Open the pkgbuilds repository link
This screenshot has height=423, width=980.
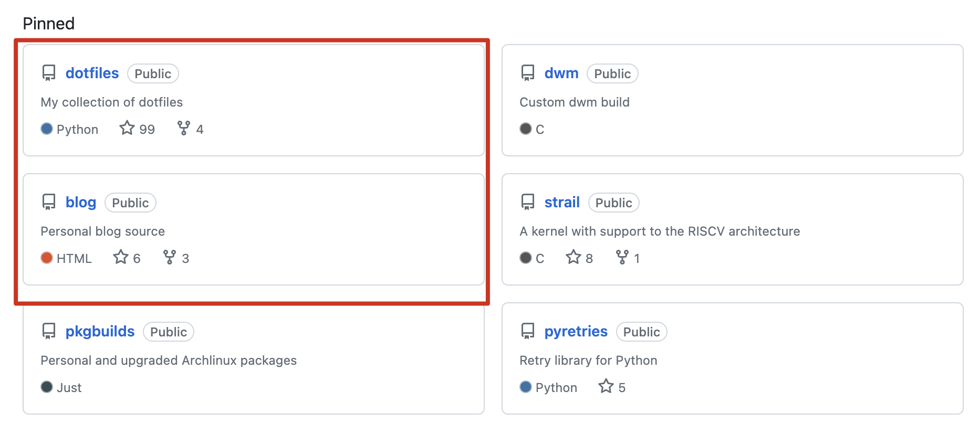coord(100,332)
